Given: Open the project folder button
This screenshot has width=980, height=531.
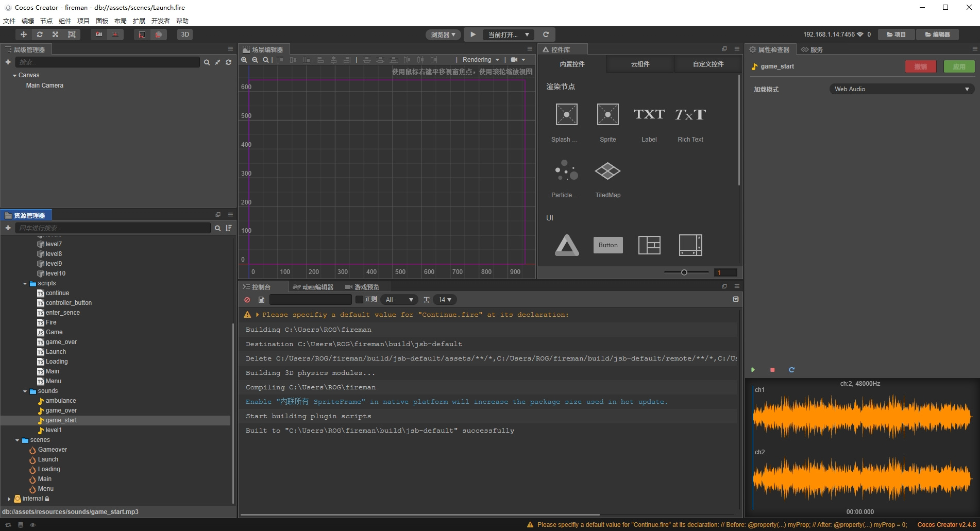Looking at the screenshot, I should 896,35.
